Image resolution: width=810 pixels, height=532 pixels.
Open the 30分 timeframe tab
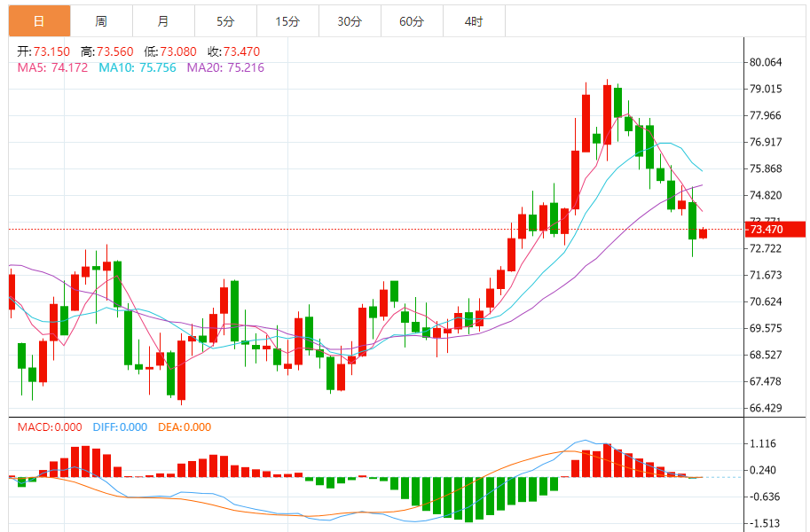(350, 21)
